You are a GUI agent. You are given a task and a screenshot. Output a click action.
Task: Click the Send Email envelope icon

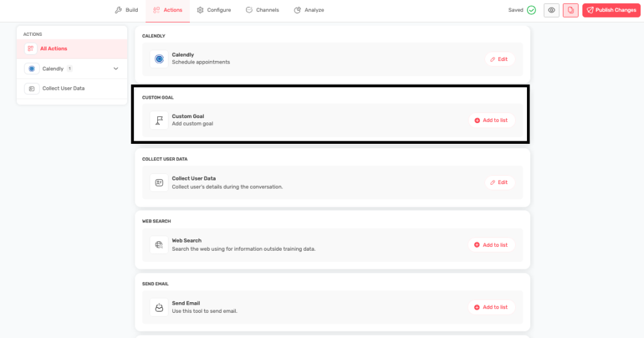tap(159, 307)
